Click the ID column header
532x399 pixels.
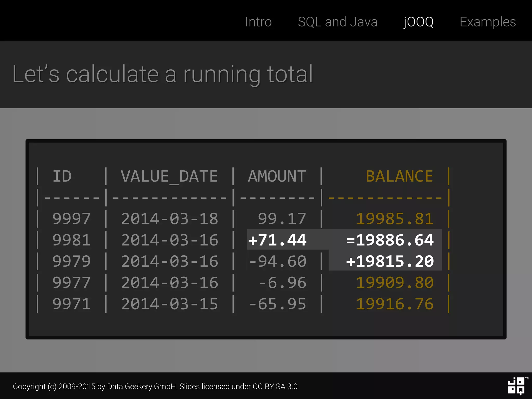click(62, 176)
